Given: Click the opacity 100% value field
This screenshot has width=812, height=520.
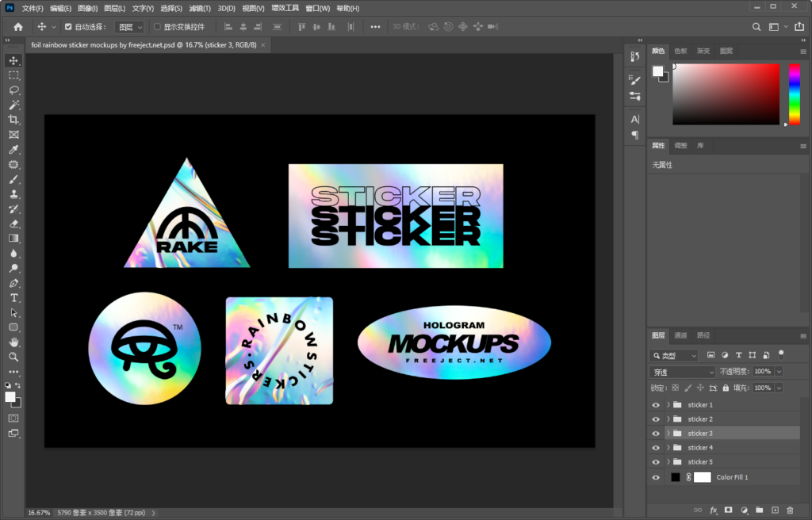Looking at the screenshot, I should coord(763,371).
